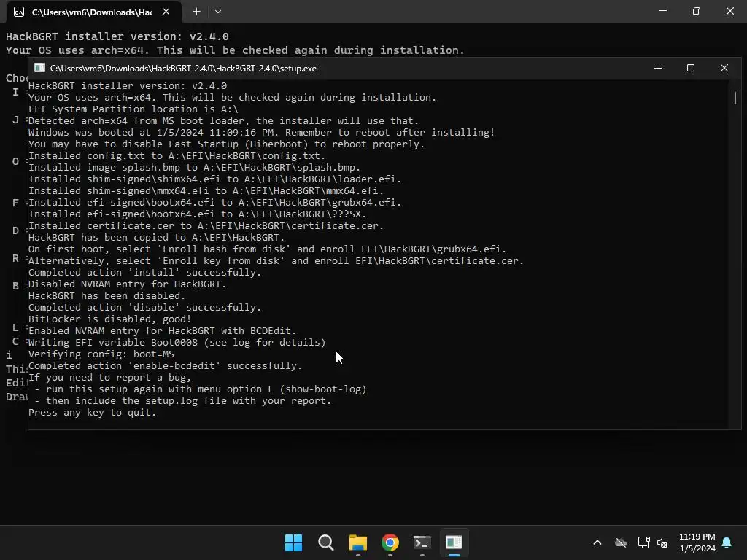Viewport: 747px width, 560px height.
Task: Click 'HackBGRT has been disabled.' line
Action: [107, 296]
